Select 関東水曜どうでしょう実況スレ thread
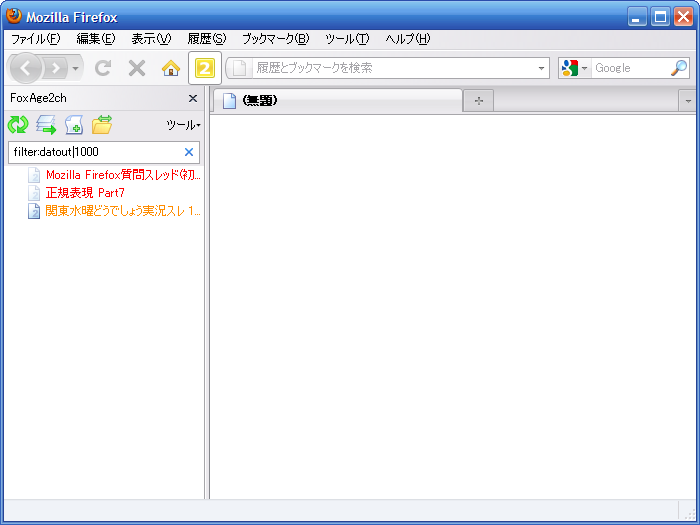The height and width of the screenshot is (525, 700). 123,210
